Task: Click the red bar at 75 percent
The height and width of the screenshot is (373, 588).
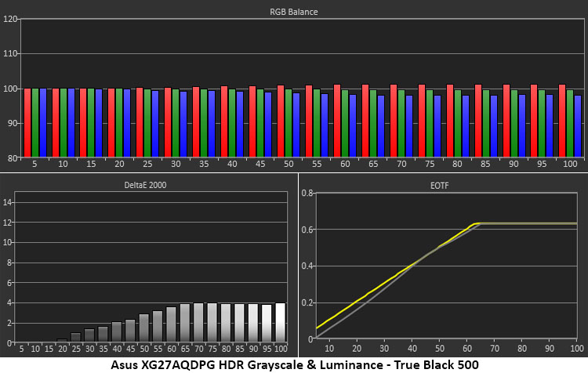Action: (422, 121)
